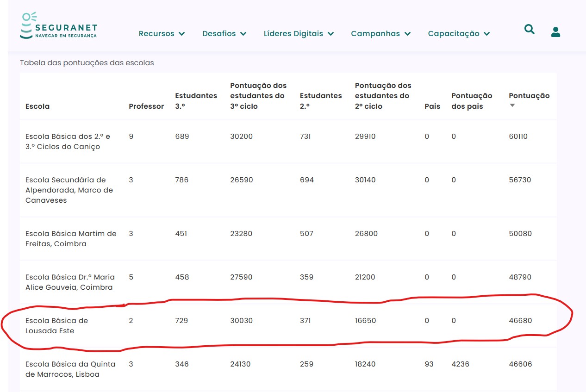
Task: Click student count 346
Action: (x=182, y=364)
